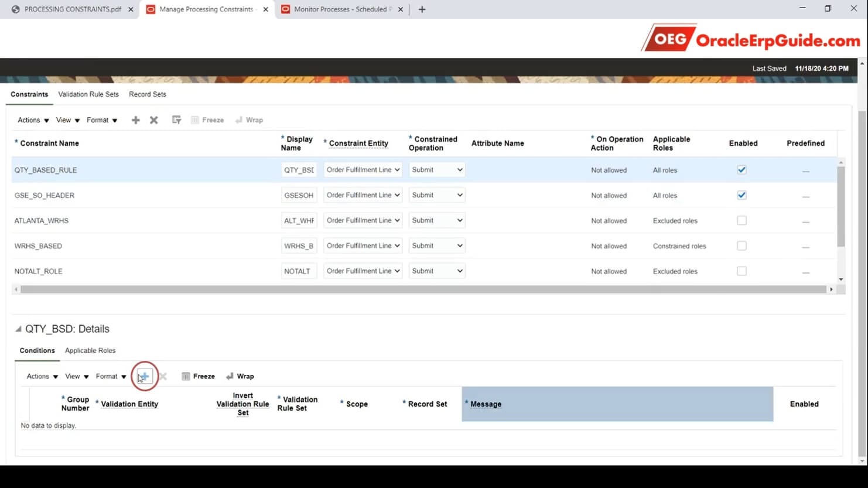Open the Validation Rule Sets tab

point(88,94)
